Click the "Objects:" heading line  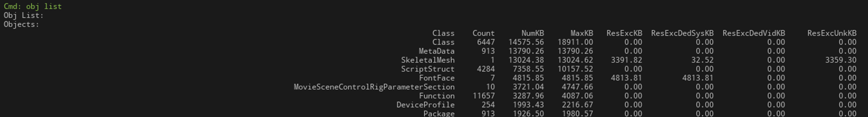pos(21,25)
